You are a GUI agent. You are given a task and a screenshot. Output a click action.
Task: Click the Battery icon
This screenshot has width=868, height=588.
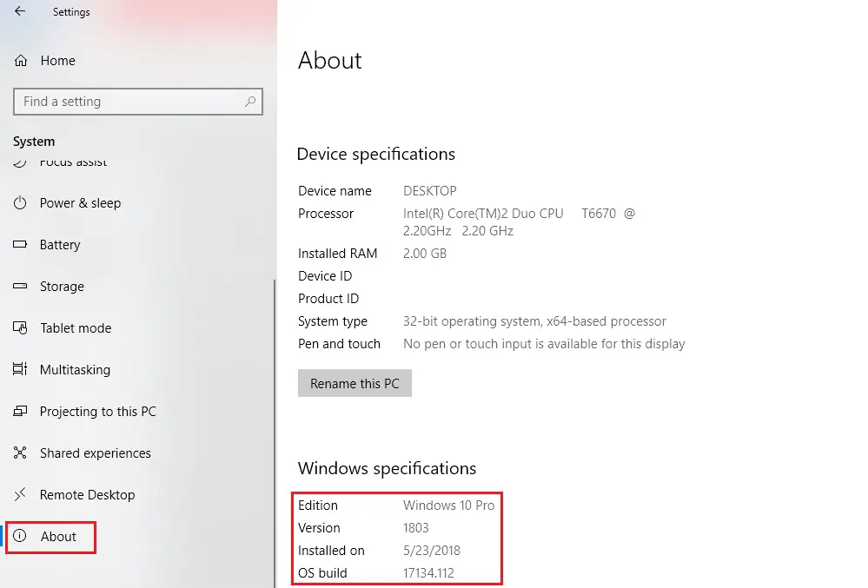point(20,244)
